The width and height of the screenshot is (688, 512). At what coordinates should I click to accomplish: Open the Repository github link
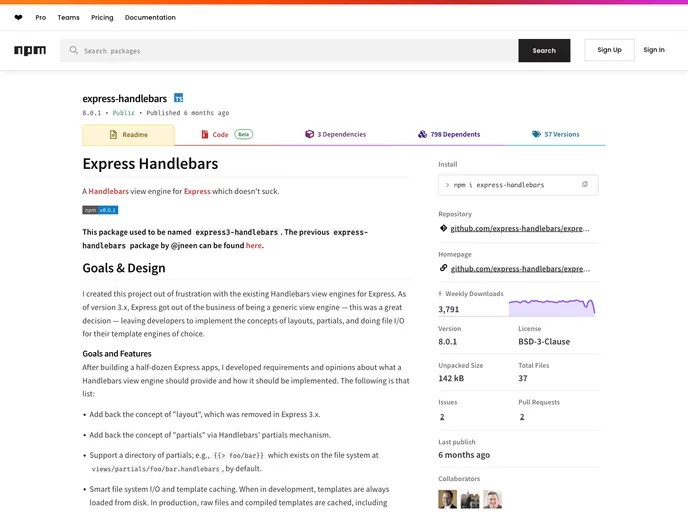(520, 228)
